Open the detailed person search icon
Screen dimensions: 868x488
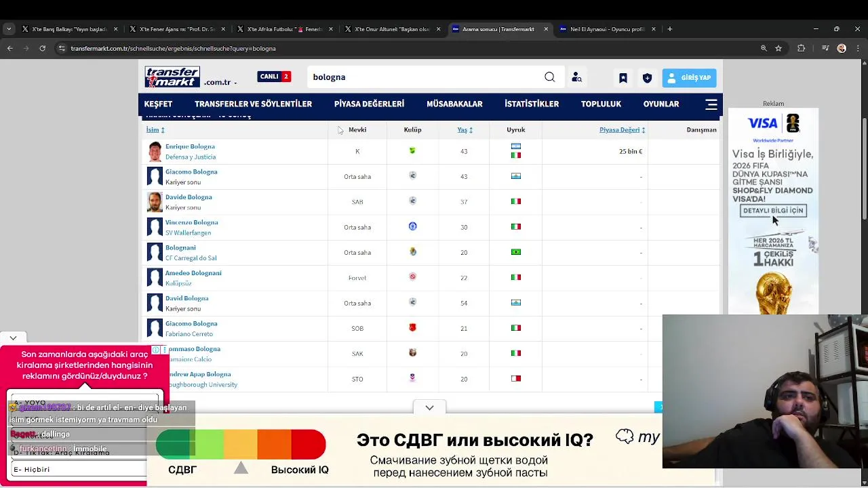576,77
